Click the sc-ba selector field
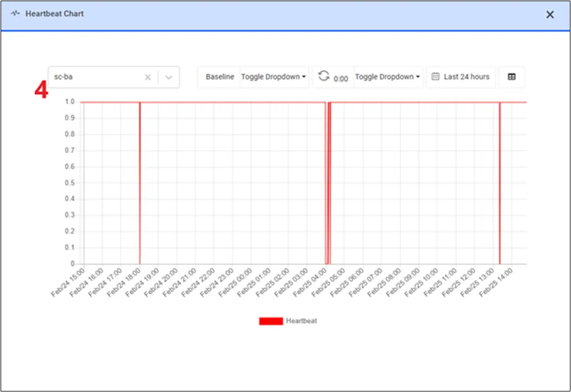The height and width of the screenshot is (392, 571). pyautogui.click(x=114, y=77)
